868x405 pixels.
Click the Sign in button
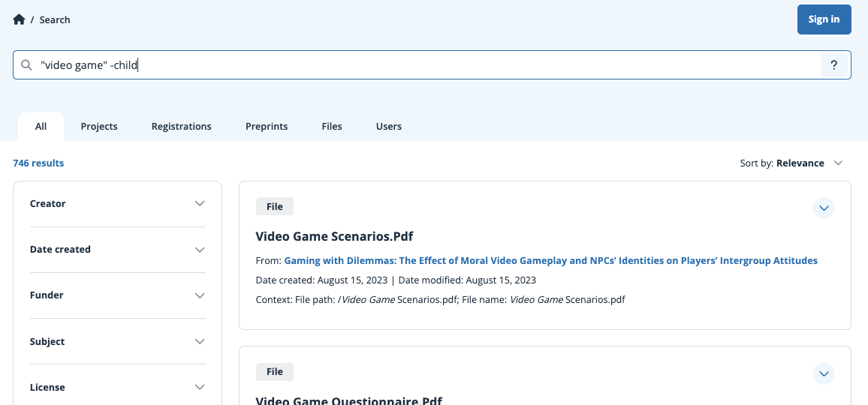pos(824,19)
